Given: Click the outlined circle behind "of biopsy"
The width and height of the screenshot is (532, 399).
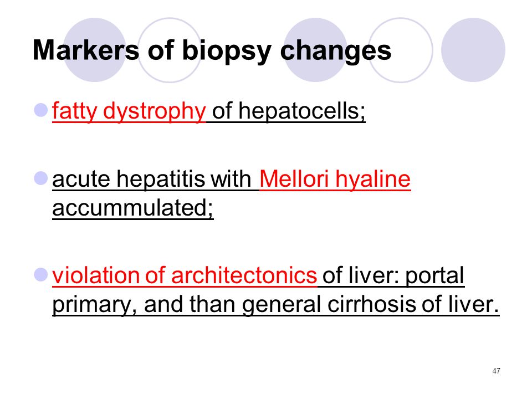Looking at the screenshot, I should (x=170, y=50).
